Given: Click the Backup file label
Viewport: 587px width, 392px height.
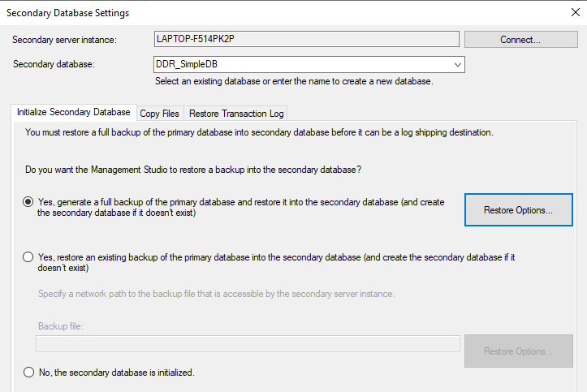Looking at the screenshot, I should point(61,326).
